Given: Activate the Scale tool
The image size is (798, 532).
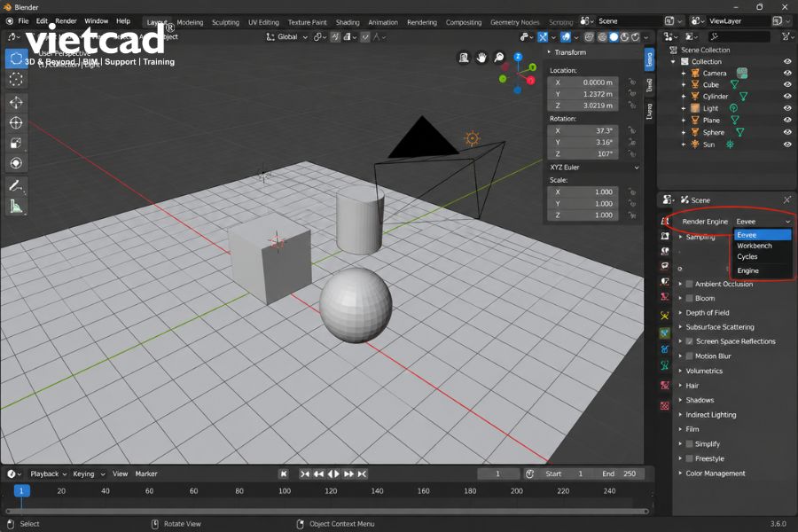Looking at the screenshot, I should tap(16, 143).
